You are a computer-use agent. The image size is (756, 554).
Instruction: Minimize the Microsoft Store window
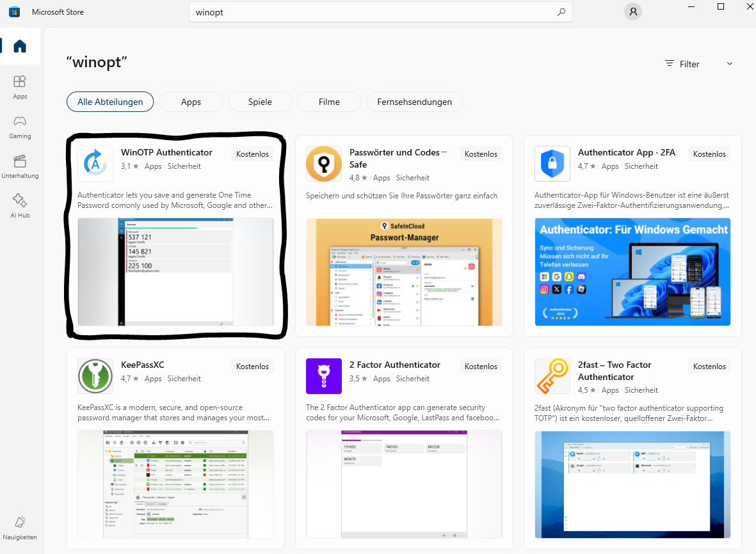pos(691,7)
